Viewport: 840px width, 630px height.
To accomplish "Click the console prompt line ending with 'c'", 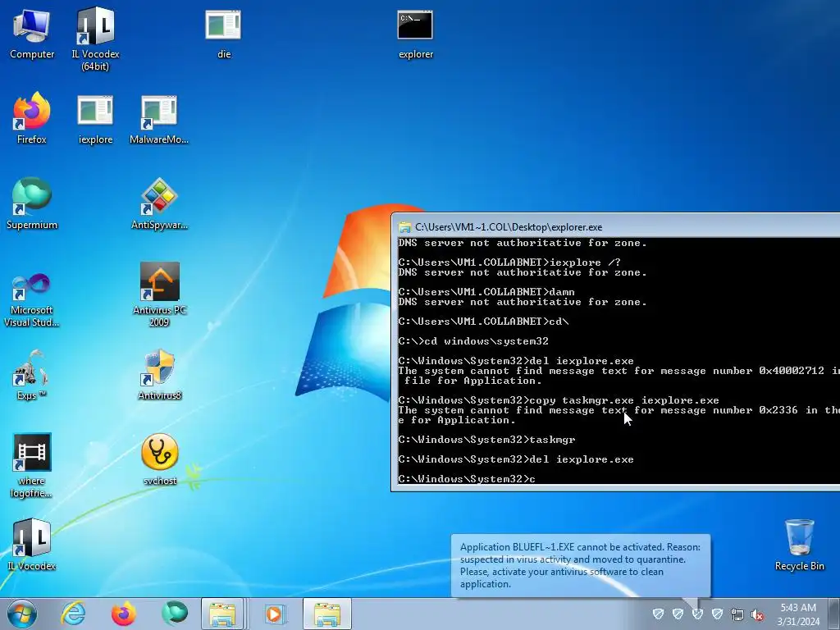I will coord(467,479).
